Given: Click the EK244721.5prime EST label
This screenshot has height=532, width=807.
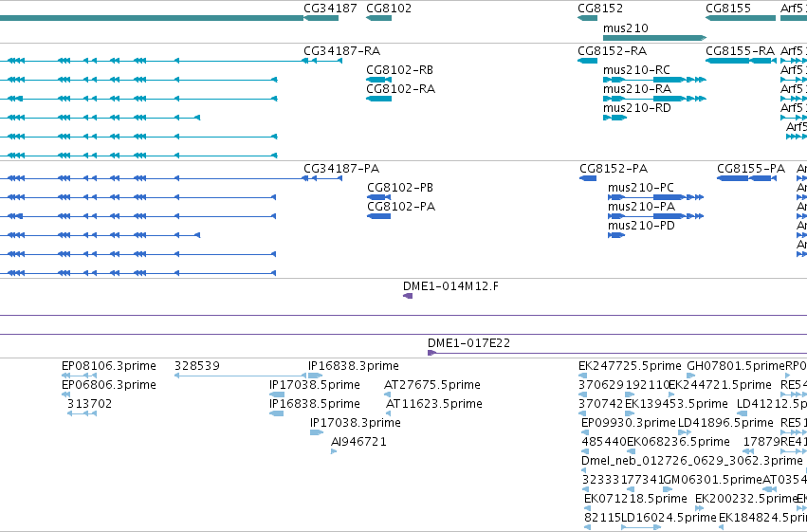Looking at the screenshot, I should click(720, 385).
